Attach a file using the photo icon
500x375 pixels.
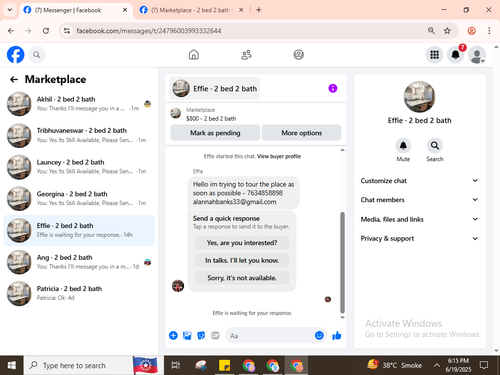[x=187, y=335]
